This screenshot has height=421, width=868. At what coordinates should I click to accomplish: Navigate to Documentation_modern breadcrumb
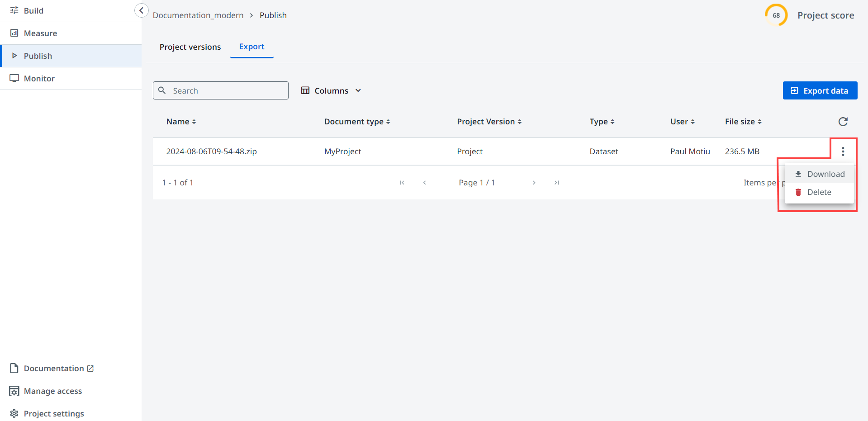point(198,15)
